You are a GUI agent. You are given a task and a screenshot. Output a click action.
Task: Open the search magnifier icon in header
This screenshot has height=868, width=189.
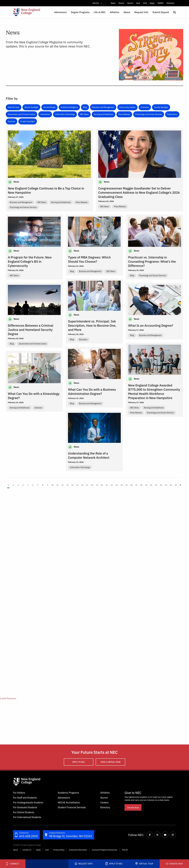(x=174, y=12)
